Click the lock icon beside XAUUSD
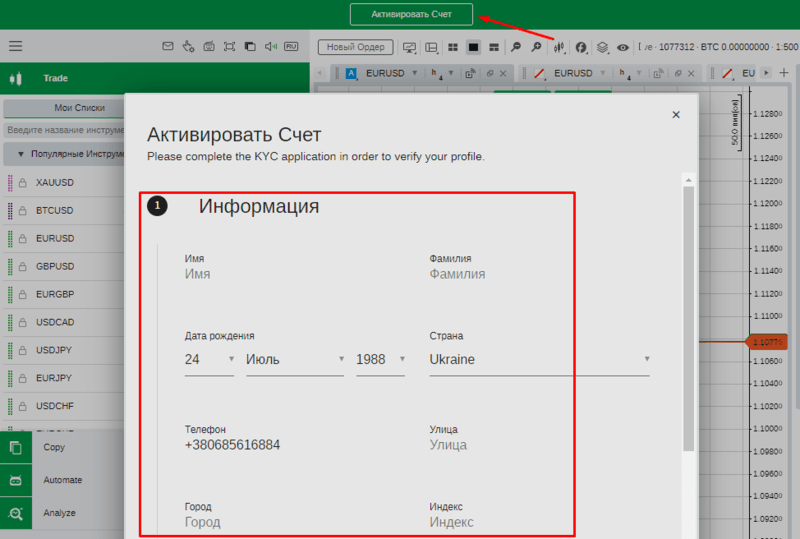The height and width of the screenshot is (539, 800). 22,183
